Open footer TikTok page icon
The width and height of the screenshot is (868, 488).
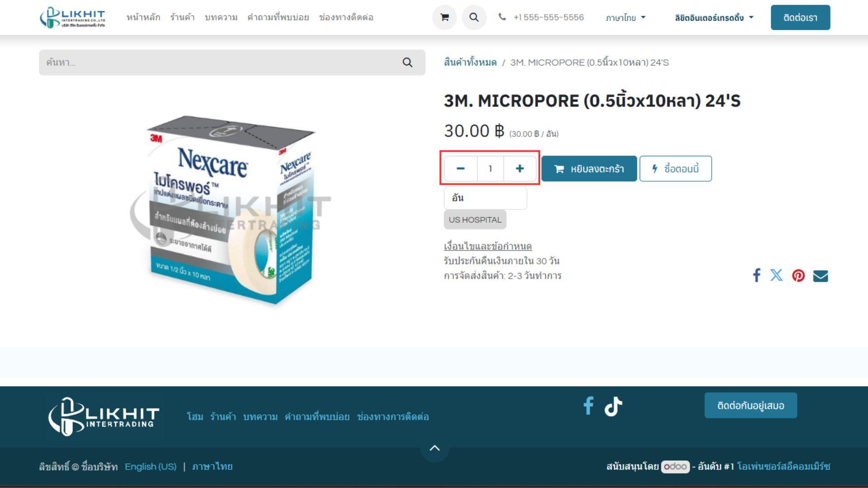613,406
